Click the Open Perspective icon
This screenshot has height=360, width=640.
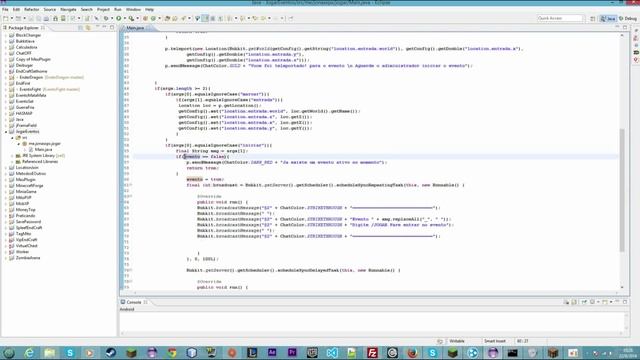[593, 18]
